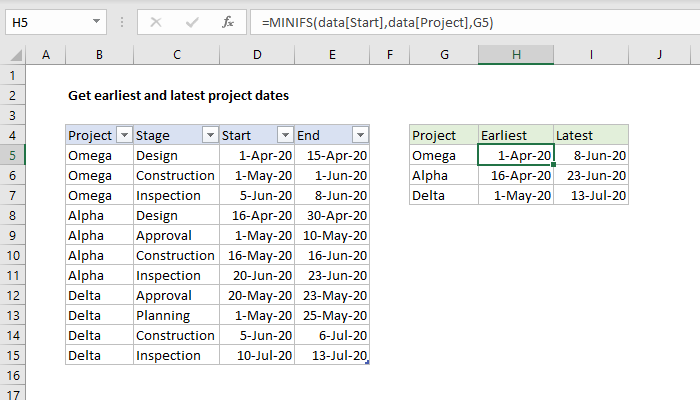Select the Planning stage cell

click(x=176, y=315)
